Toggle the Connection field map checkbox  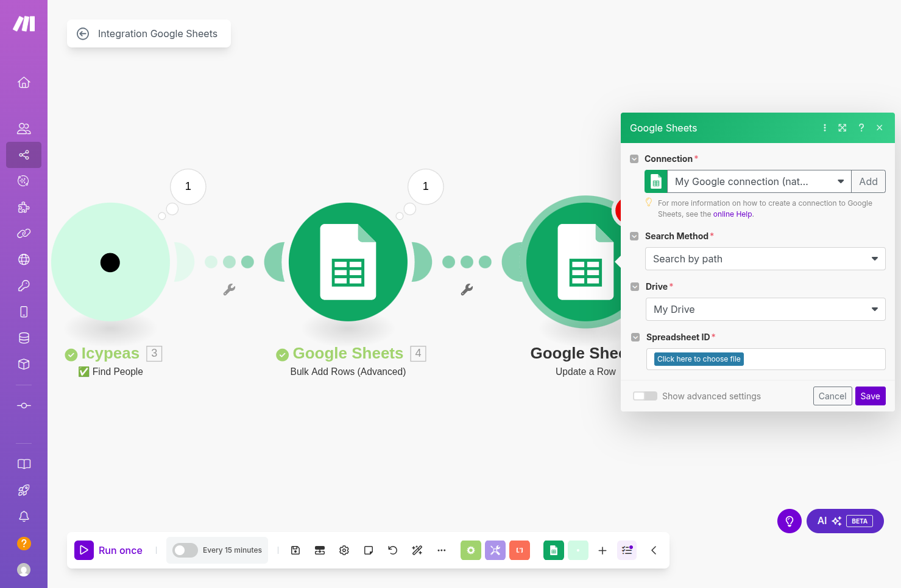tap(634, 159)
